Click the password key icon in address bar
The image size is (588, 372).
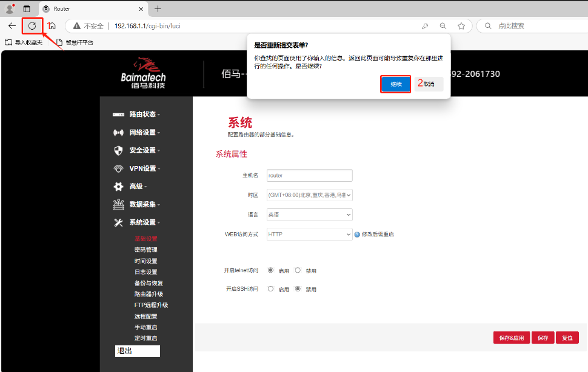[x=425, y=26]
